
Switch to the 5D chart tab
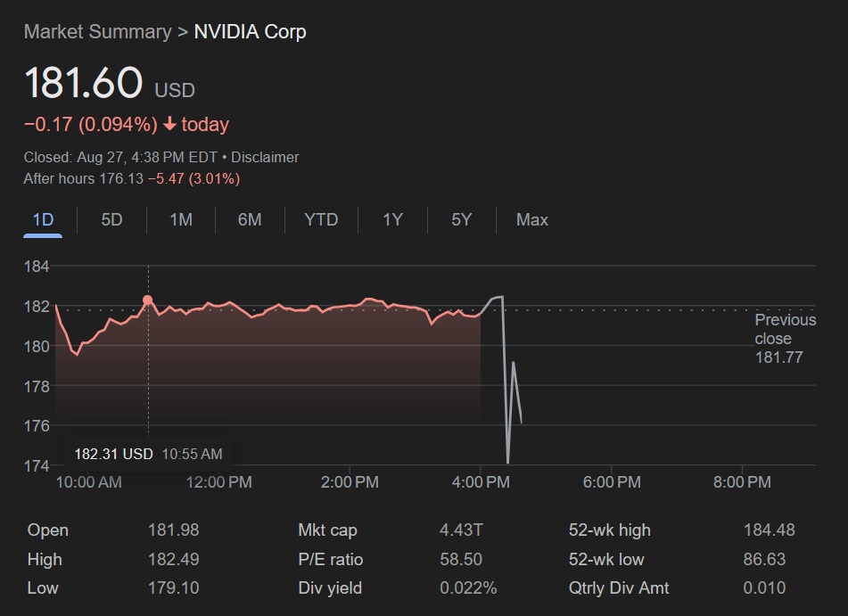coord(111,219)
